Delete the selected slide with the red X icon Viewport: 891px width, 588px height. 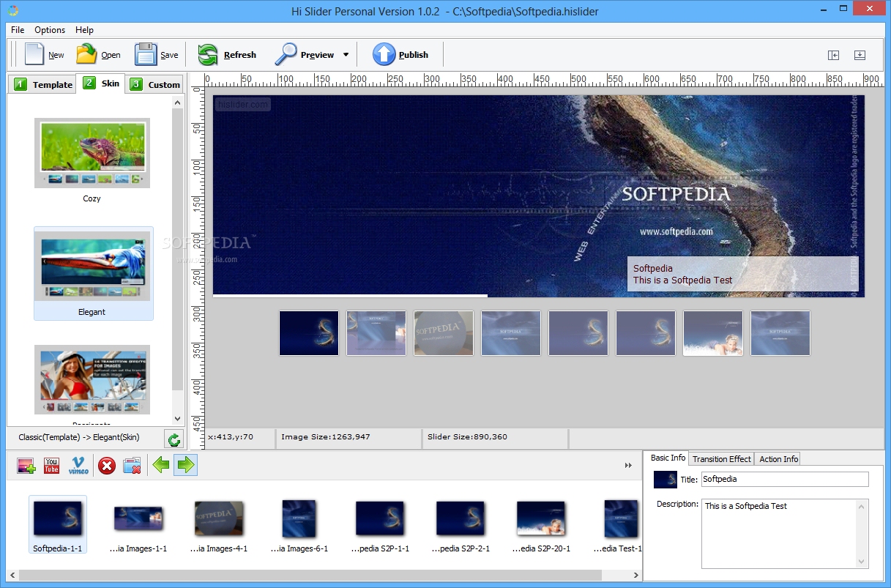point(107,465)
